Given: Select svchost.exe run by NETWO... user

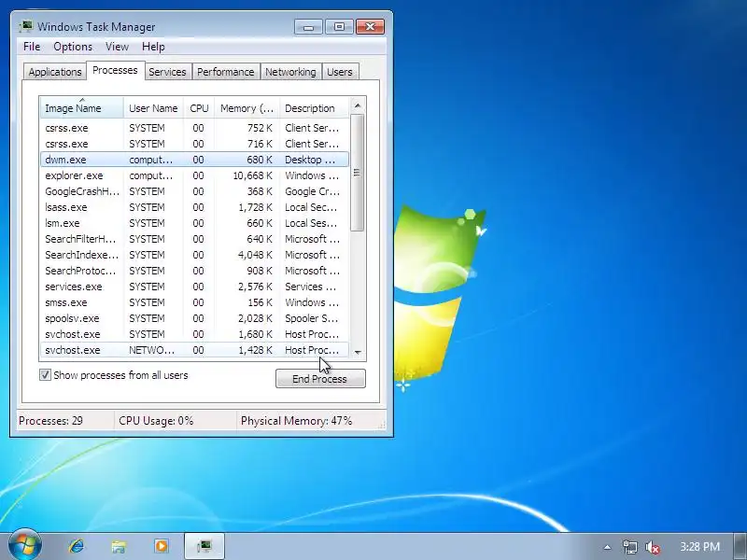Looking at the screenshot, I should coord(194,350).
